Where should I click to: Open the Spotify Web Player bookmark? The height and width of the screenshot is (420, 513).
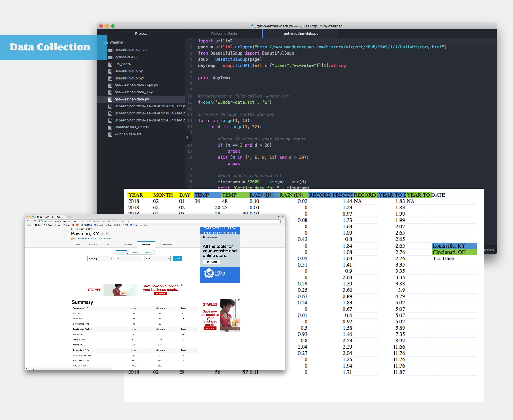[x=44, y=225]
